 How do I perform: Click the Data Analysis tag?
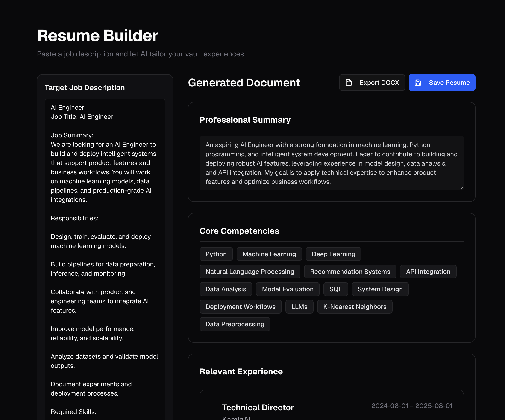[x=226, y=289]
